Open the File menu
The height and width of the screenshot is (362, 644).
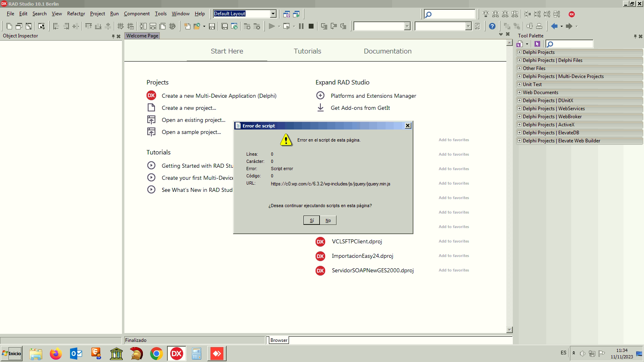(10, 14)
